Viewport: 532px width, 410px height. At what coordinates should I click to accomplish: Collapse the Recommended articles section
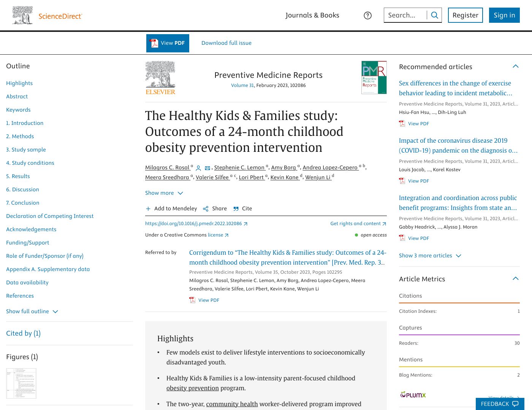point(516,66)
